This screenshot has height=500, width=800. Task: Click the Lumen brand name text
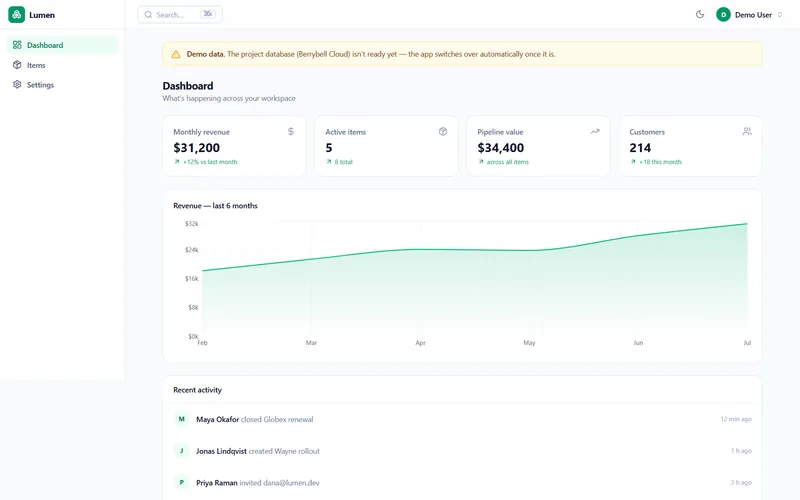pyautogui.click(x=42, y=15)
